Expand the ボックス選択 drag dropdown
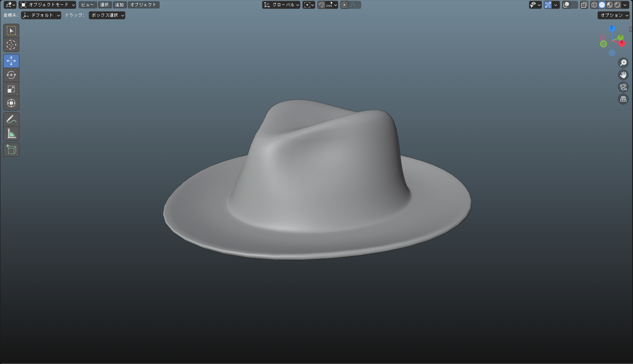Viewport: 633px width, 364px height. 107,15
